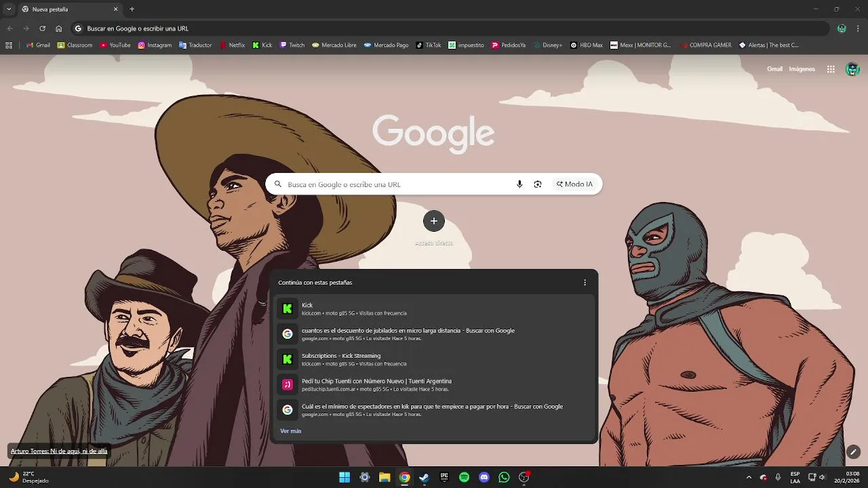Open the COMPRA GAMER bookmark

tap(705, 45)
